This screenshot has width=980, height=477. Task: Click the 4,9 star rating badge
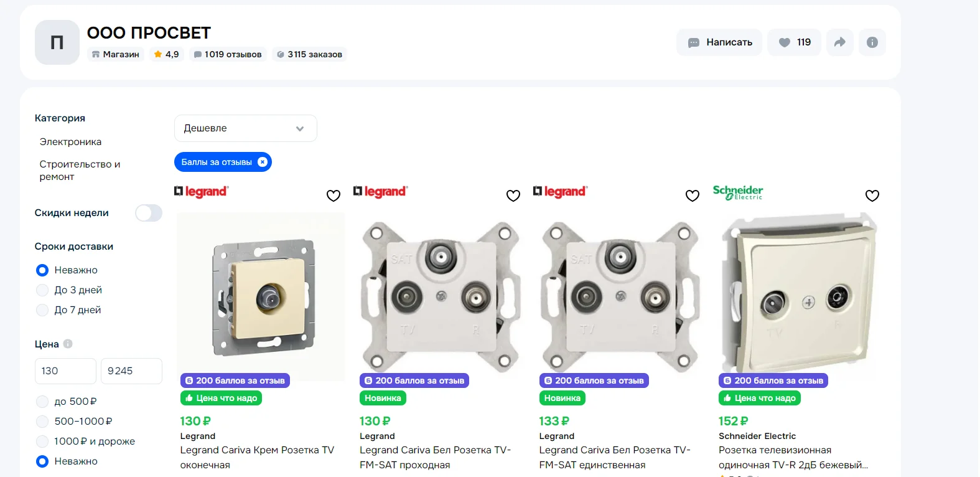click(x=167, y=54)
